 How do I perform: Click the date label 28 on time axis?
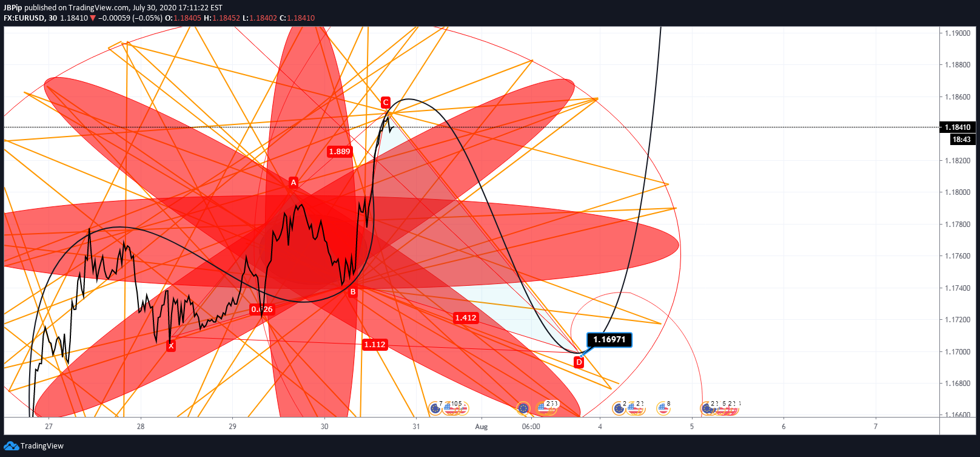tap(141, 427)
